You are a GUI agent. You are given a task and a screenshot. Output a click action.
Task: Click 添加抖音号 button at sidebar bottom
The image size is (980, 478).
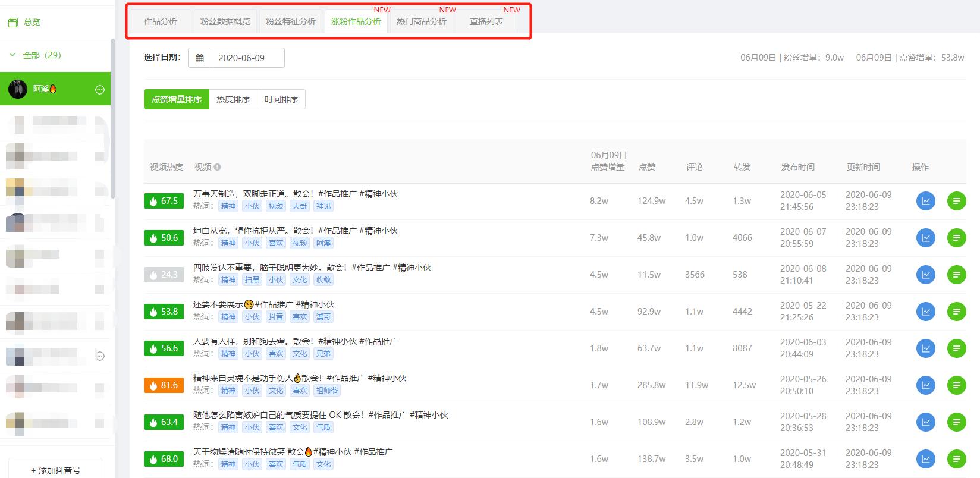55,470
